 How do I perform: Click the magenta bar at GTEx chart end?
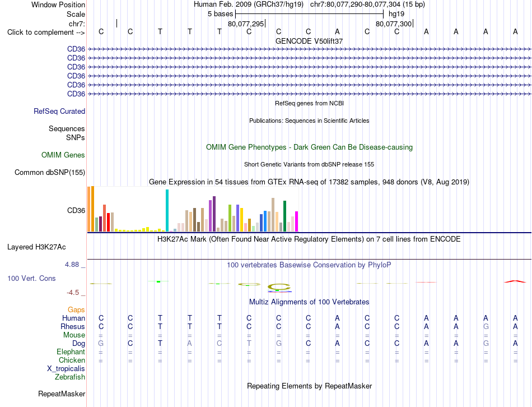coord(297,221)
